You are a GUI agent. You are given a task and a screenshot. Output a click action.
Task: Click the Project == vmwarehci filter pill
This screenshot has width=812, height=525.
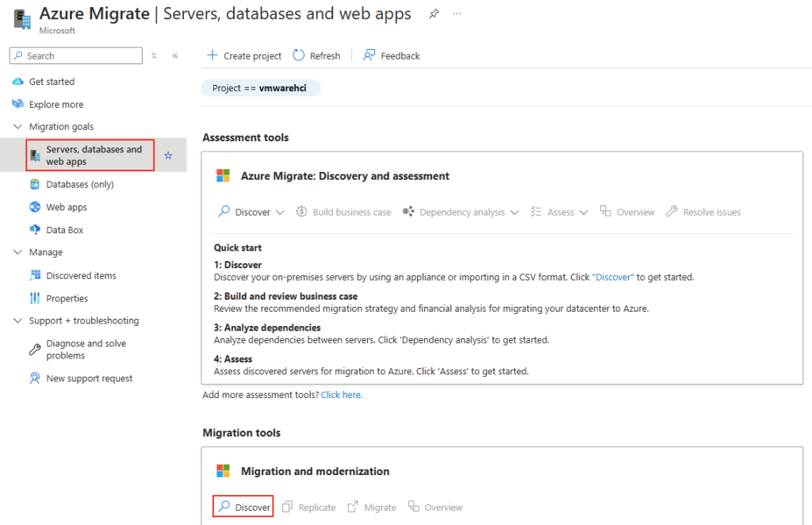coord(260,88)
